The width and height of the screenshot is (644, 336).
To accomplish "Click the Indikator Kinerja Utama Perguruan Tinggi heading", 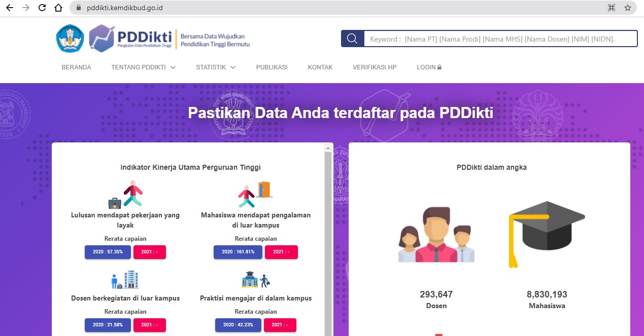I will [191, 167].
